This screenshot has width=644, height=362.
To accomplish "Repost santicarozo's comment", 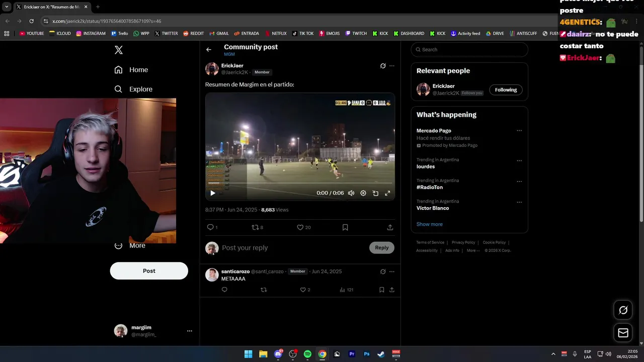I will pos(264,290).
